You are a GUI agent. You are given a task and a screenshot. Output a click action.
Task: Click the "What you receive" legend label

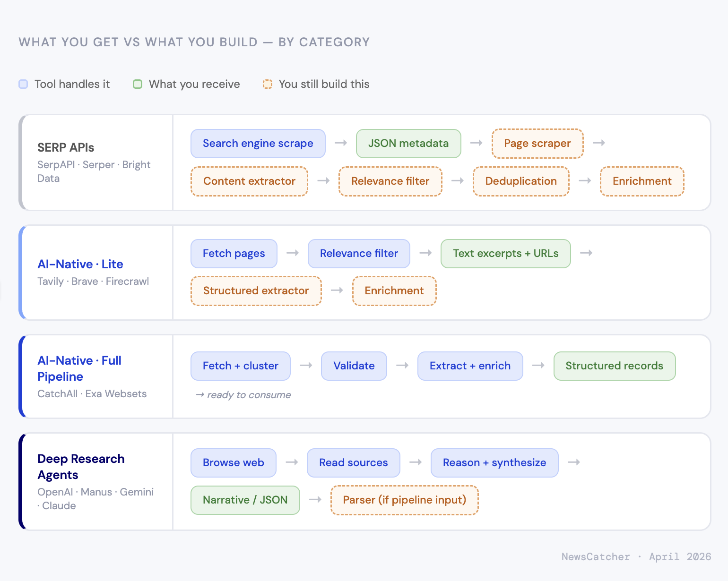coord(194,84)
